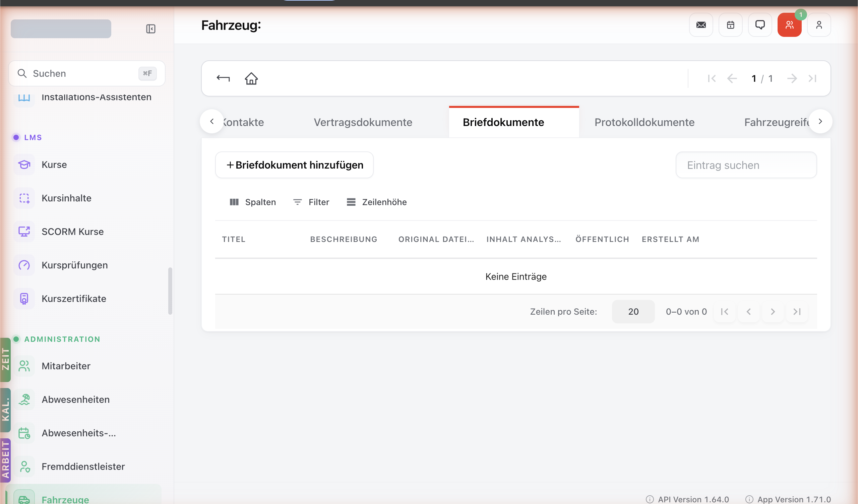The image size is (858, 504).
Task: Click the home icon in the toolbar
Action: click(251, 78)
